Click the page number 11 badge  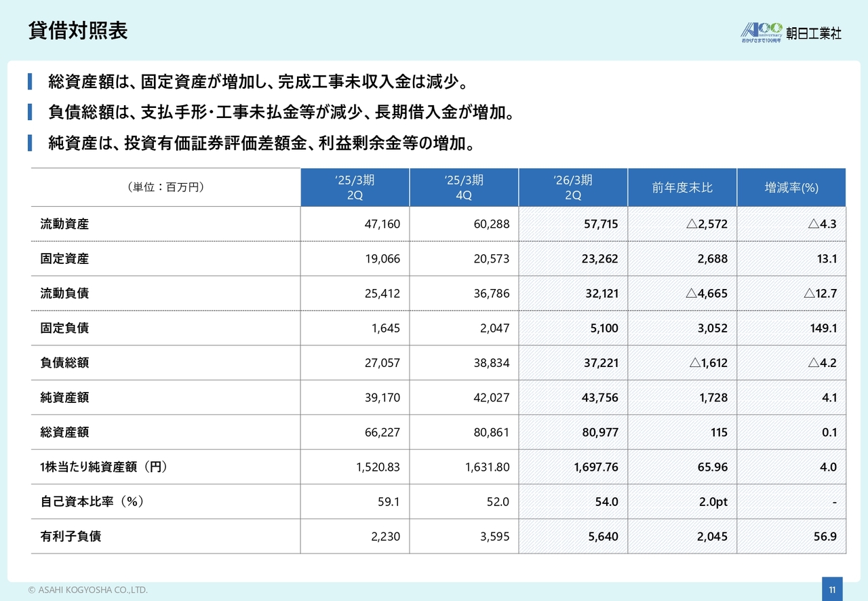pos(831,589)
